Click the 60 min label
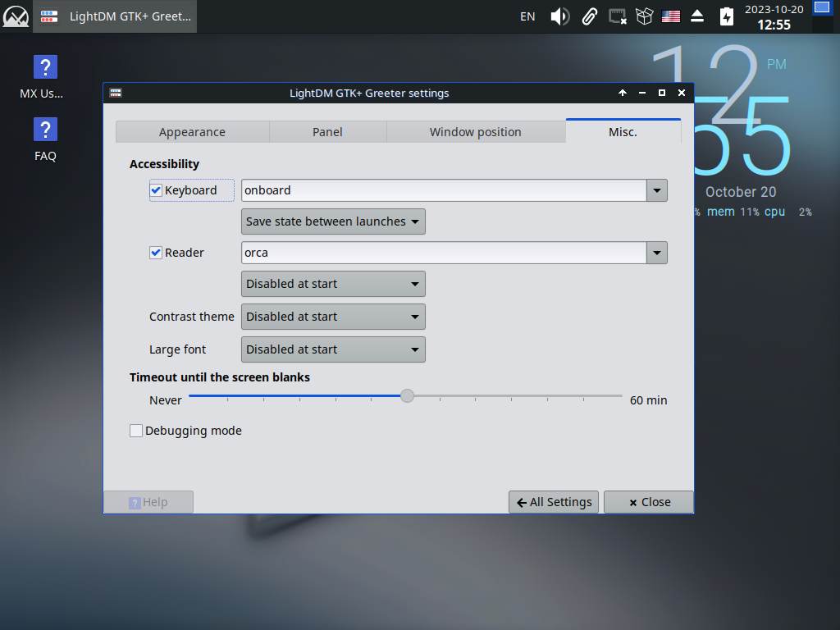 [648, 400]
